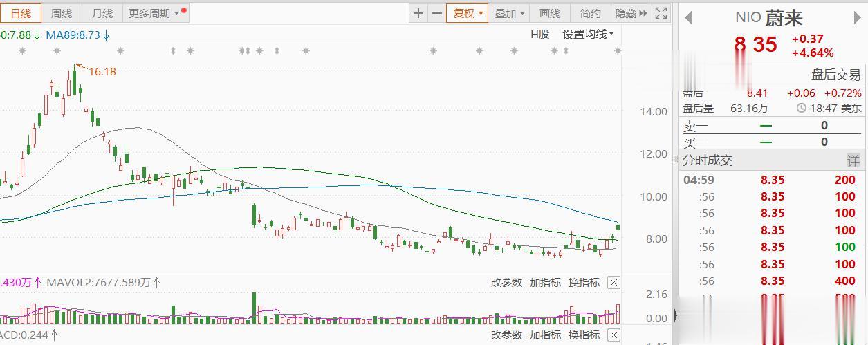Image resolution: width=868 pixels, height=345 pixels.
Task: Click 换指标 in the MACD panel
Action: (x=584, y=335)
